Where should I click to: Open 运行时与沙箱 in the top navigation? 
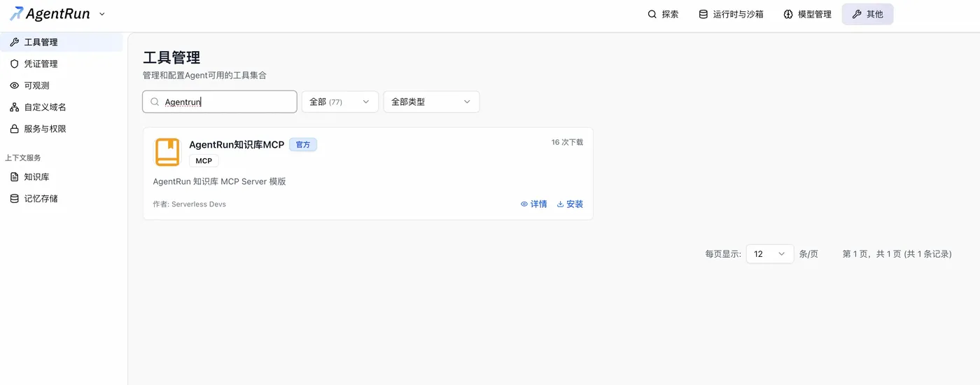[731, 14]
